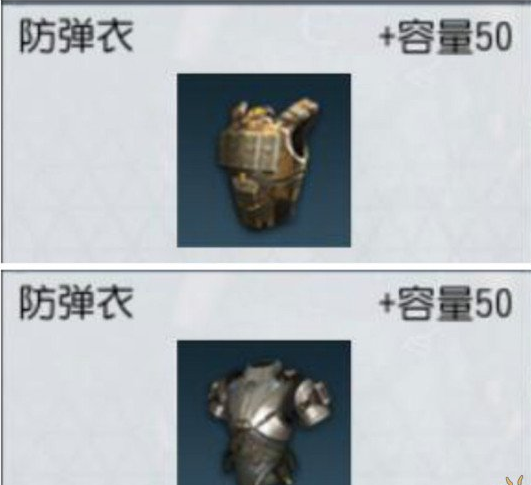This screenshot has width=531, height=485.
Task: Select the tan tactical vest icon
Action: pyautogui.click(x=264, y=160)
